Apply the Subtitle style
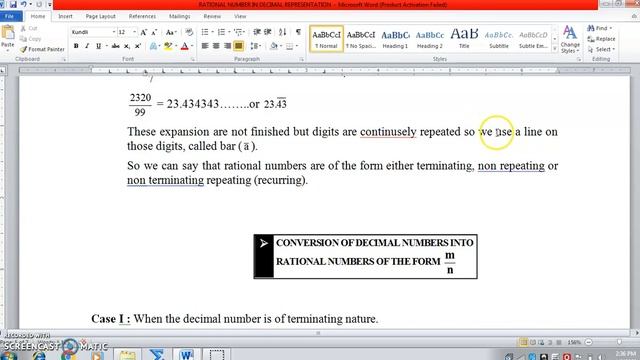The image size is (640, 360). pos(499,39)
